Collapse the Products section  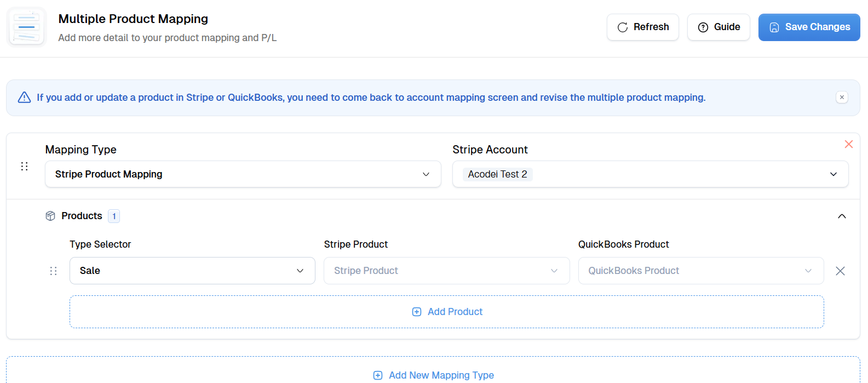click(x=842, y=216)
